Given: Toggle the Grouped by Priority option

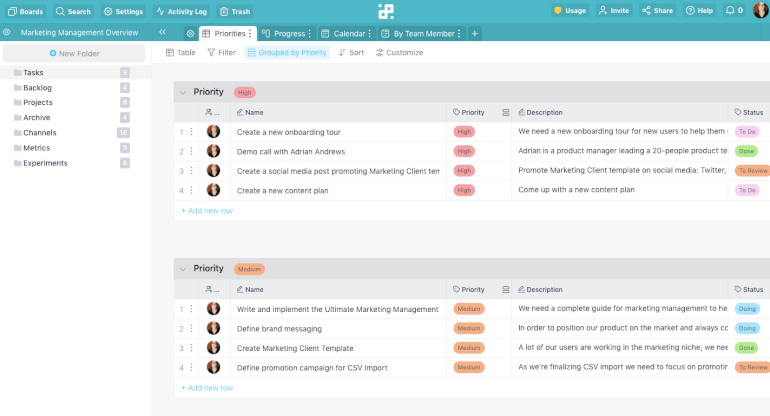Looking at the screenshot, I should coord(287,52).
